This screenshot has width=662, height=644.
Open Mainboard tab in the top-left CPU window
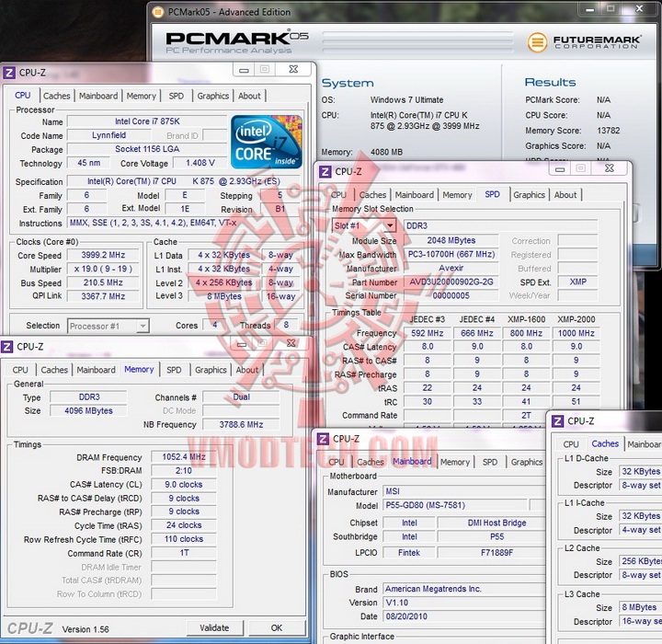tap(98, 96)
